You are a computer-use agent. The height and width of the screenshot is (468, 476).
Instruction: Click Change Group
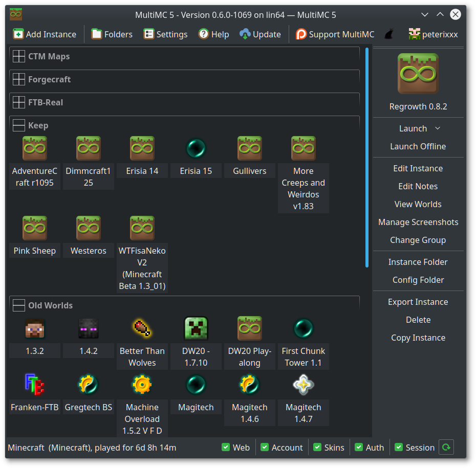coord(418,240)
